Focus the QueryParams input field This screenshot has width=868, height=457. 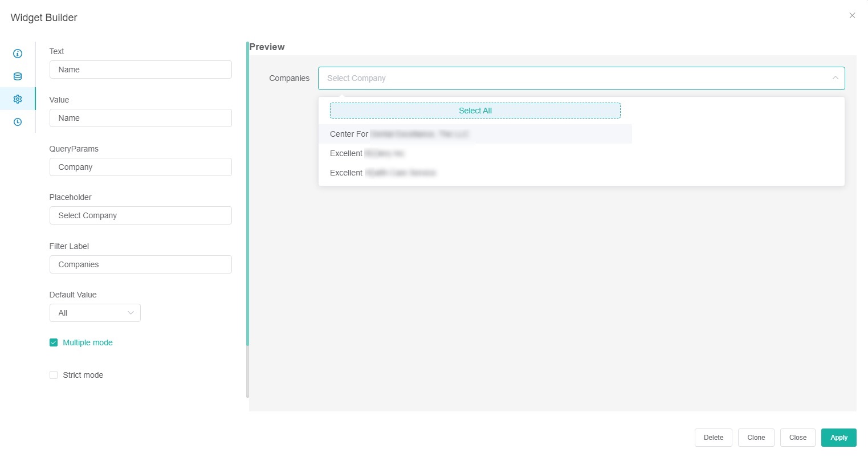[141, 167]
